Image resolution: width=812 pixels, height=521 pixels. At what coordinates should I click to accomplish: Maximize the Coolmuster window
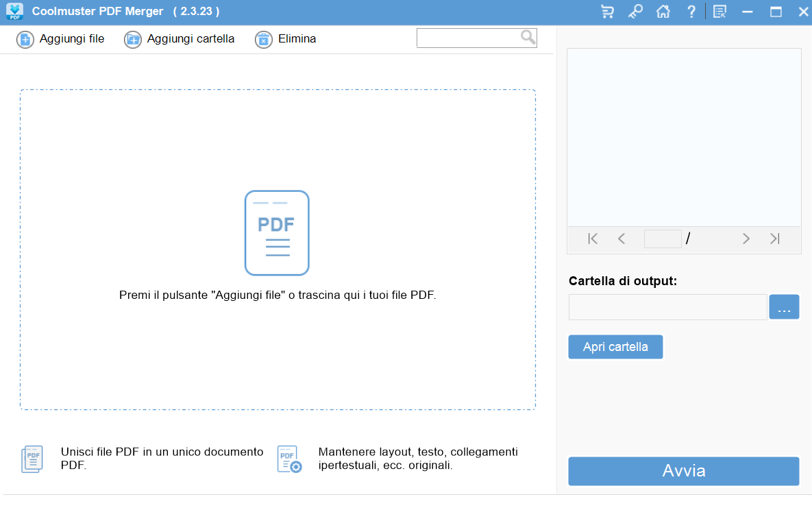pyautogui.click(x=776, y=12)
